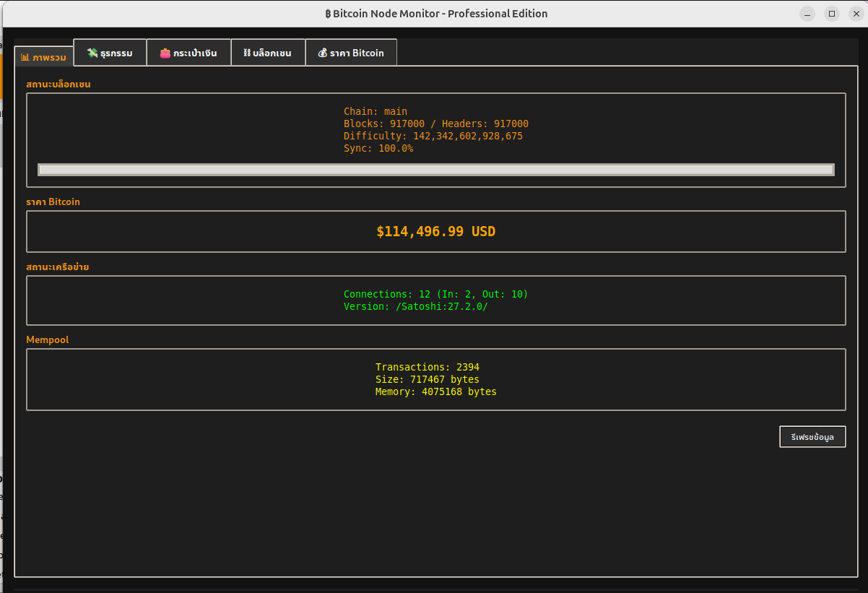Close the Bitcoin Node Monitor window
Screen dimensions: 868x593
click(x=855, y=14)
